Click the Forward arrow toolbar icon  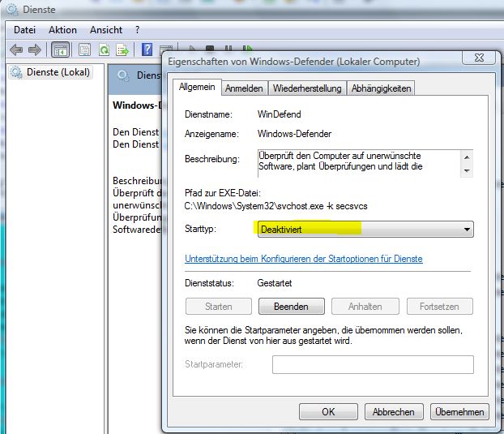tap(35, 49)
